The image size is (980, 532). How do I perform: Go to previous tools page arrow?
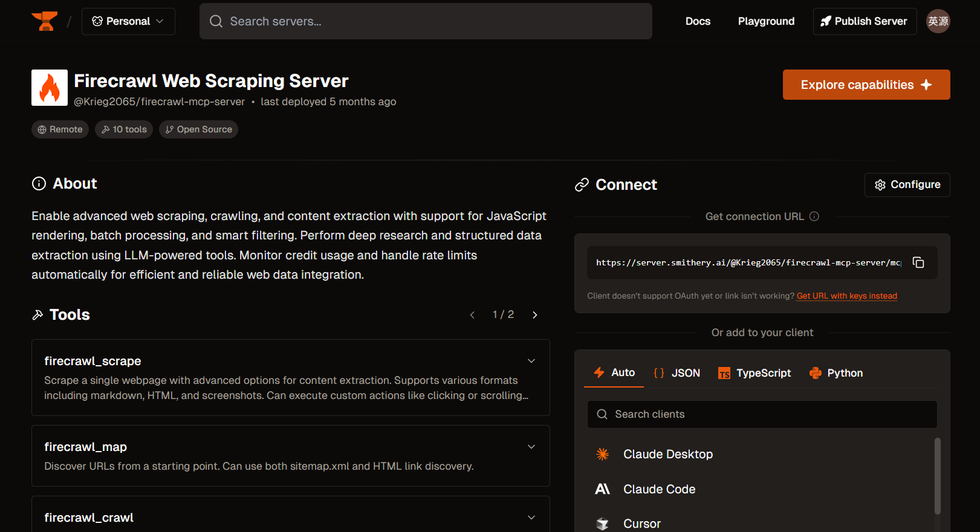coord(472,315)
